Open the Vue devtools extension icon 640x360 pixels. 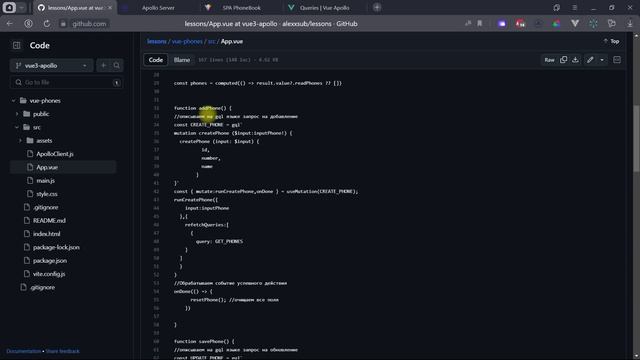(575, 24)
